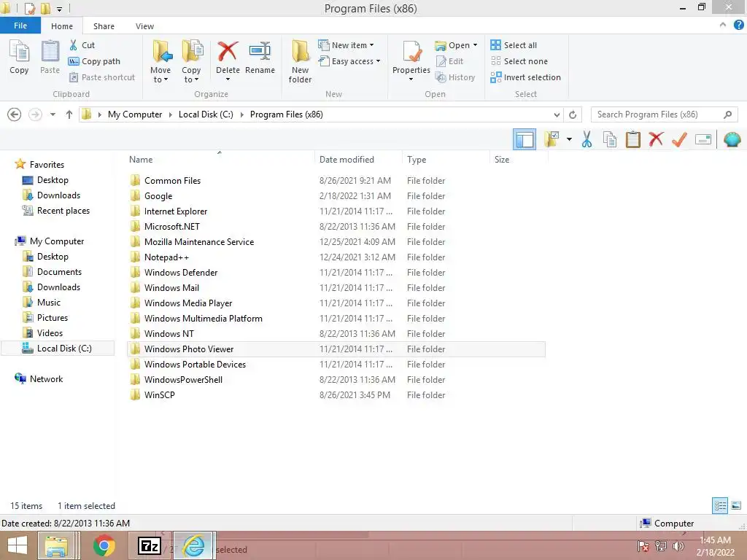
Task: Create a New folder from the ribbon
Action: [300, 61]
